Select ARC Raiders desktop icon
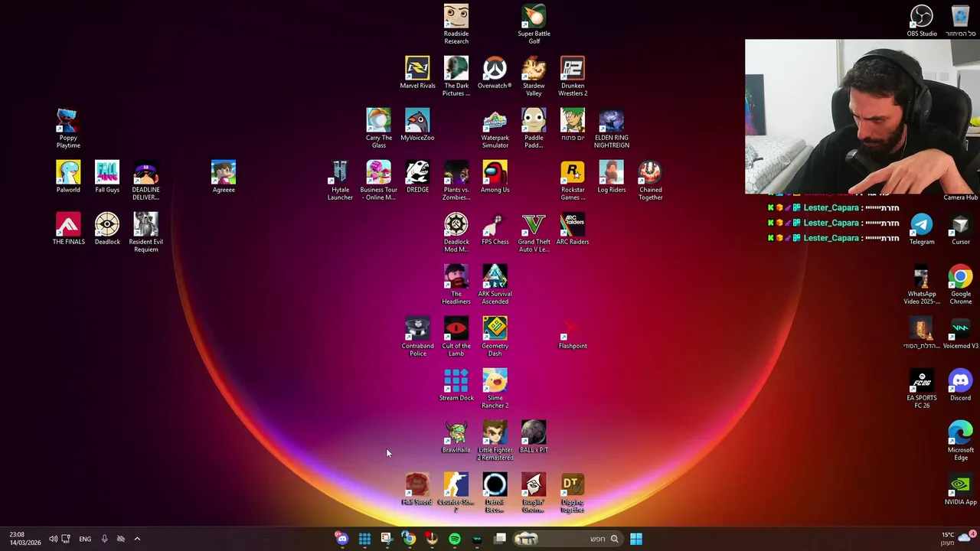This screenshot has width=980, height=551. (x=573, y=229)
